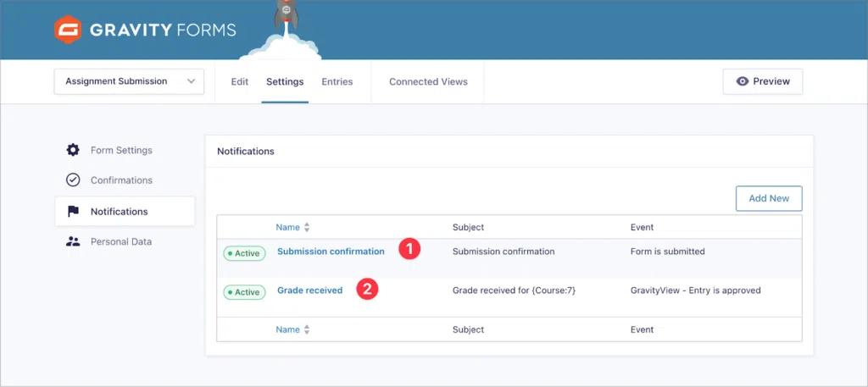The height and width of the screenshot is (387, 868).
Task: Select Notifications in the sidebar
Action: [x=125, y=211]
